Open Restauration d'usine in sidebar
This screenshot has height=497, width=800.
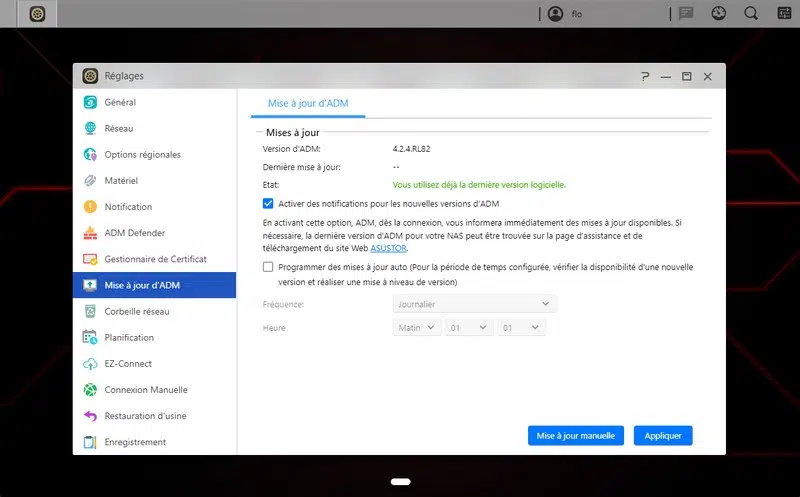point(145,416)
